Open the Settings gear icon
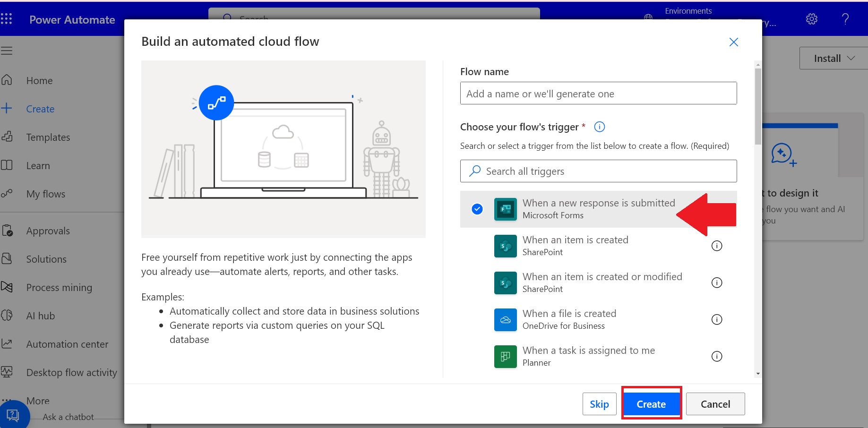This screenshot has height=428, width=868. 811,19
